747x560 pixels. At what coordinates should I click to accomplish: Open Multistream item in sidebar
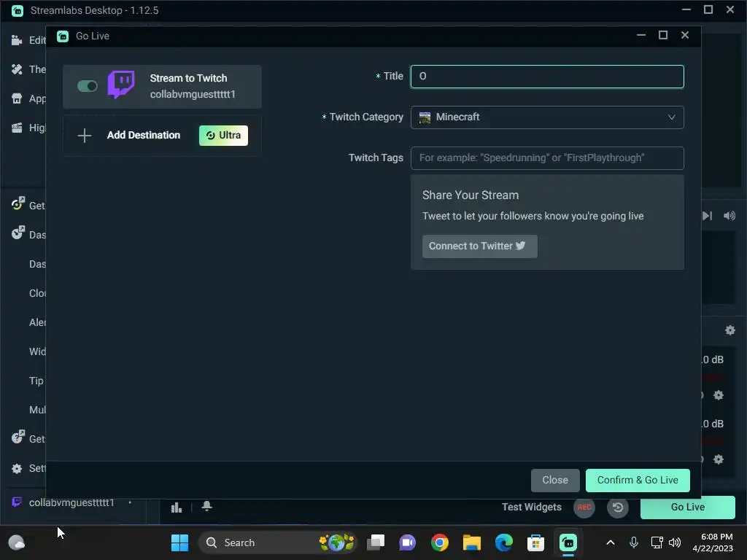37,410
